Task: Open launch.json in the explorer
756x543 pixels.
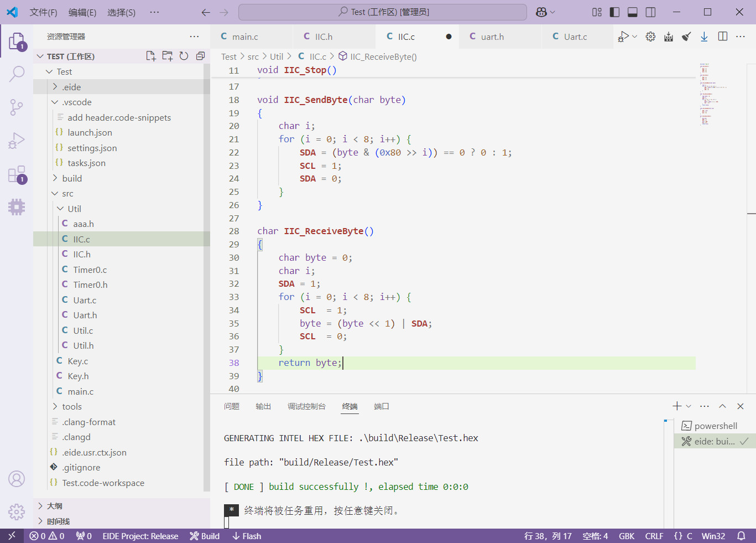Action: [x=118, y=132]
